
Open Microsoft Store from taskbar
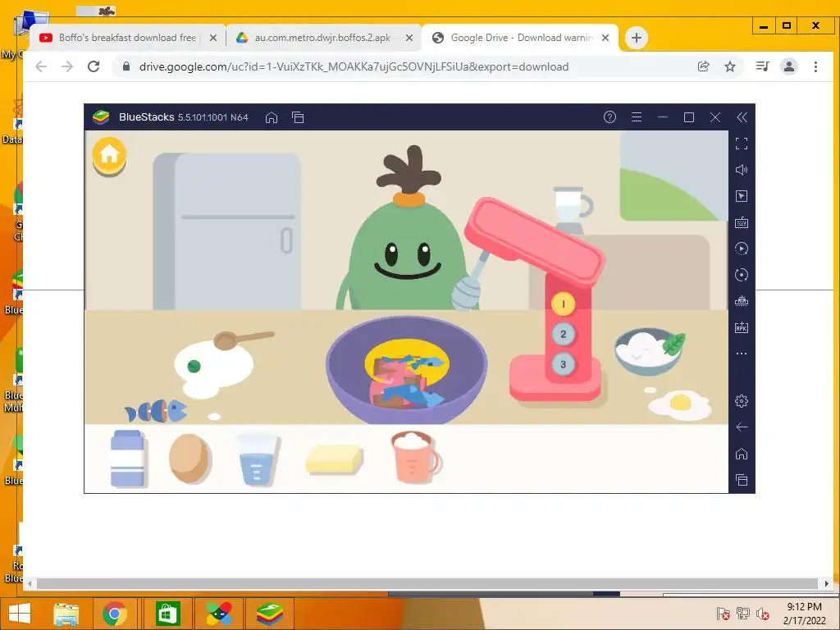(167, 614)
